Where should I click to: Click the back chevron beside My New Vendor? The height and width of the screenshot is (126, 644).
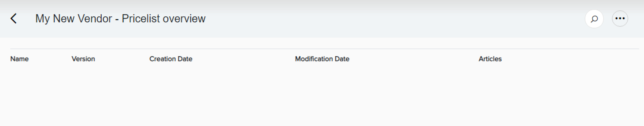[14, 19]
